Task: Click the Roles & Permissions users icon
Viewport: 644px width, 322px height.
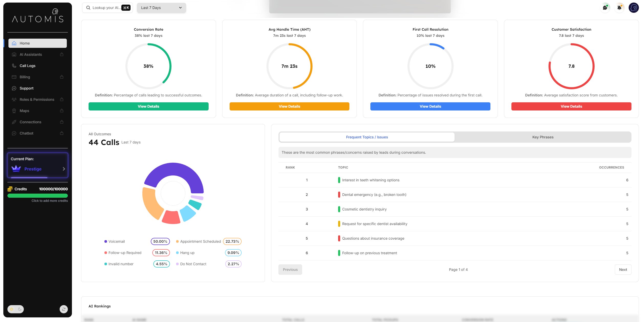Action: 14,99
